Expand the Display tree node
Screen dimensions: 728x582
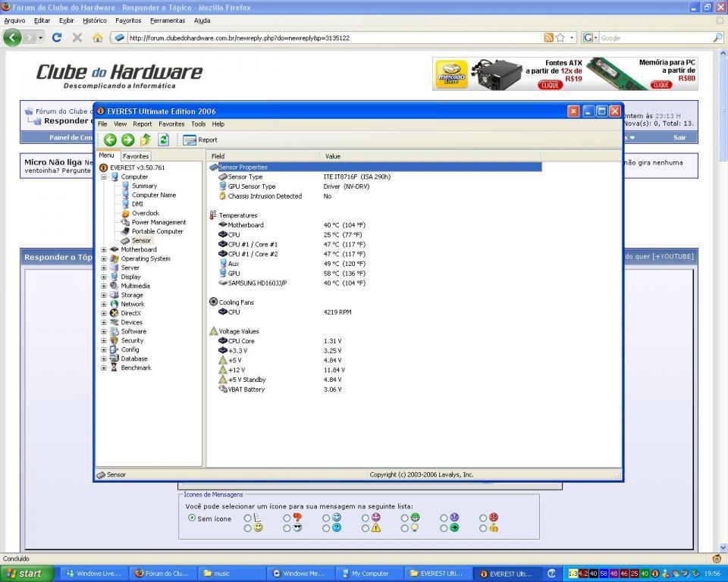[104, 277]
